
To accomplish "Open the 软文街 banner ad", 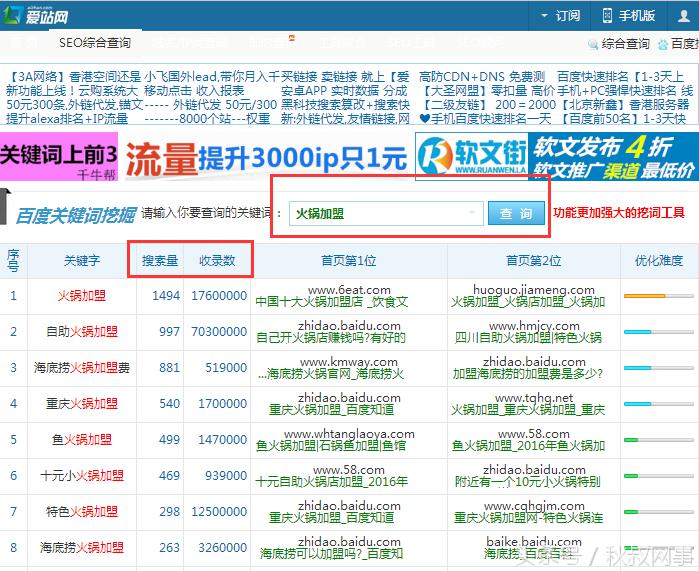I will (557, 156).
